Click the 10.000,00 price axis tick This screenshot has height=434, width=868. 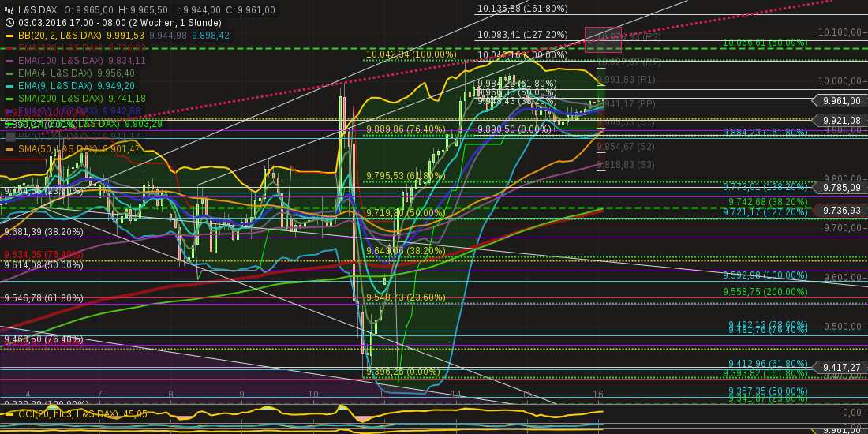[x=840, y=80]
